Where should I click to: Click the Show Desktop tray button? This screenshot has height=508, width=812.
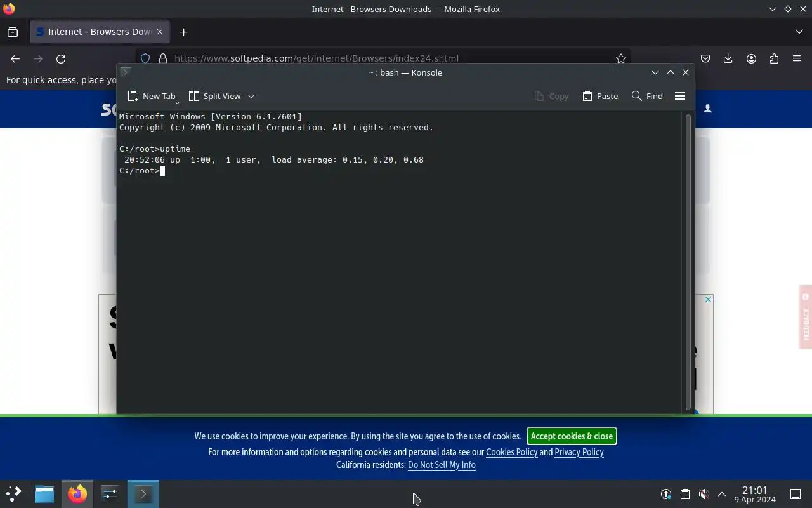[x=796, y=494]
